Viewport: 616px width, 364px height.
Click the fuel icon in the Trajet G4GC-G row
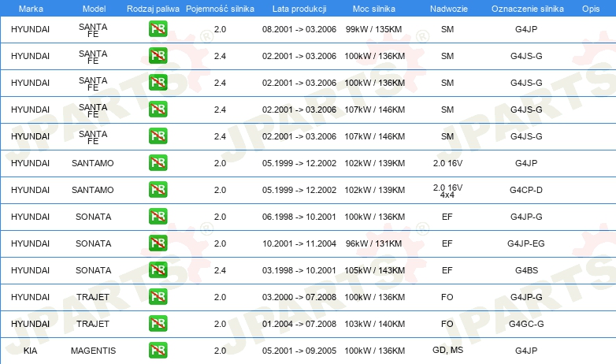(x=158, y=324)
